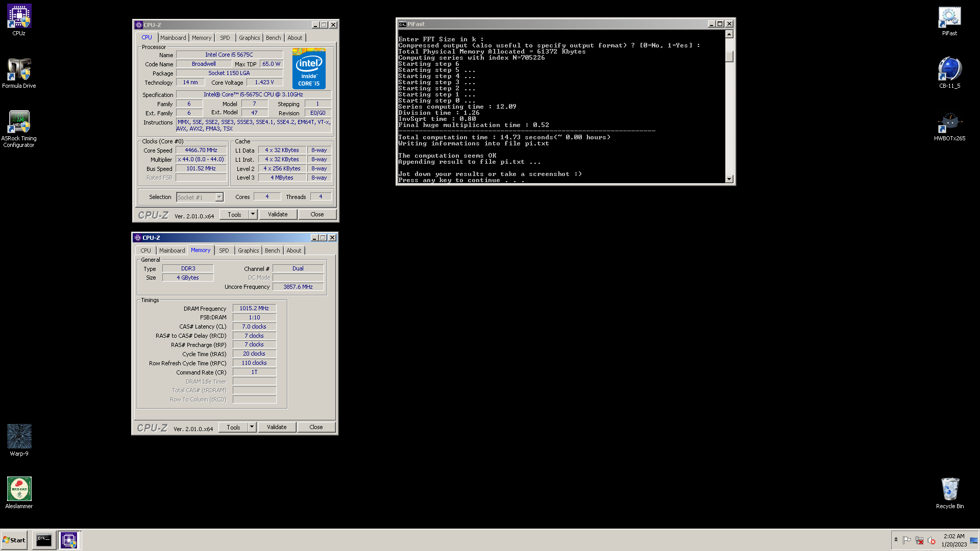Click the Core Speed value 4466.70 MHz
The height and width of the screenshot is (551, 980).
(201, 150)
